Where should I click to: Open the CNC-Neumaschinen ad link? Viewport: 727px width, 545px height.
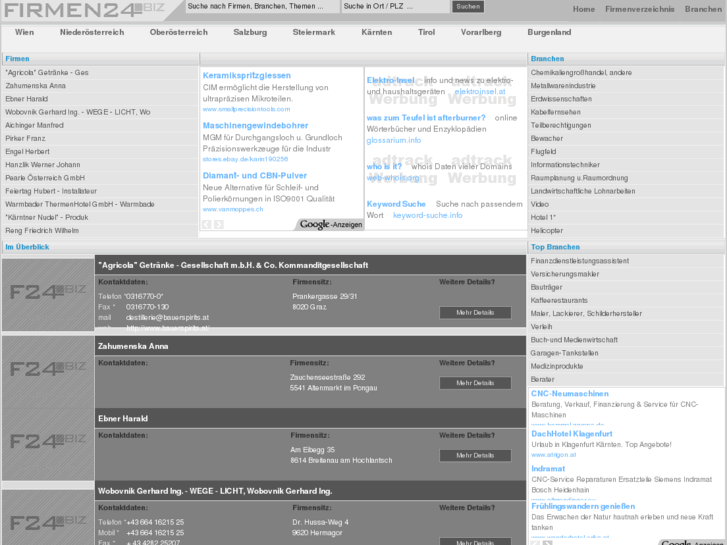click(570, 394)
